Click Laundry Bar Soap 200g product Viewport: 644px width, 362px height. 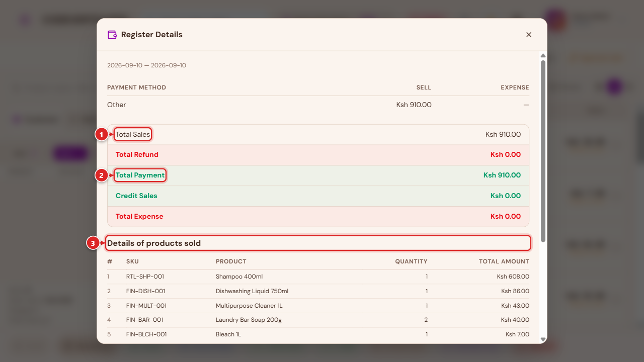click(x=249, y=320)
